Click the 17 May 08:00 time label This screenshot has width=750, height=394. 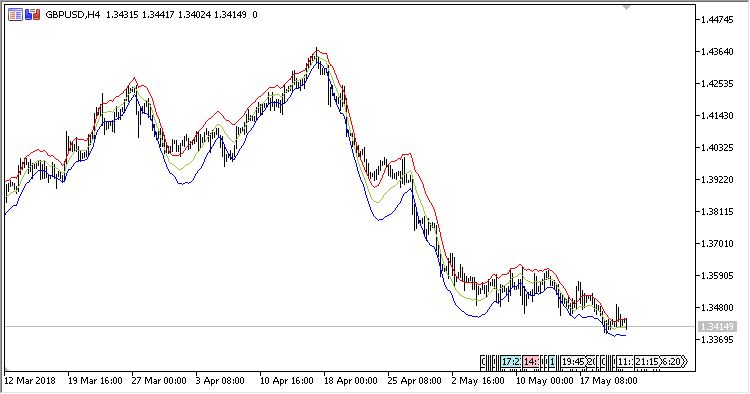(609, 381)
